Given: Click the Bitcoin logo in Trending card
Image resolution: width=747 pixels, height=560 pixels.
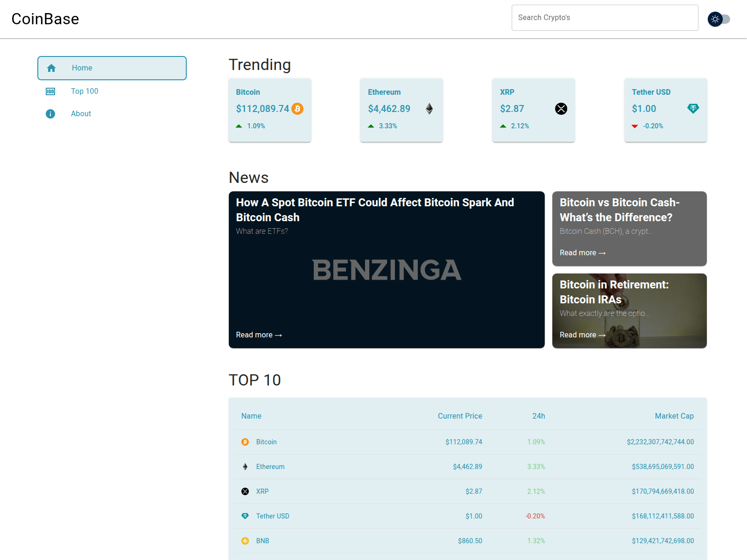Looking at the screenshot, I should coord(297,109).
